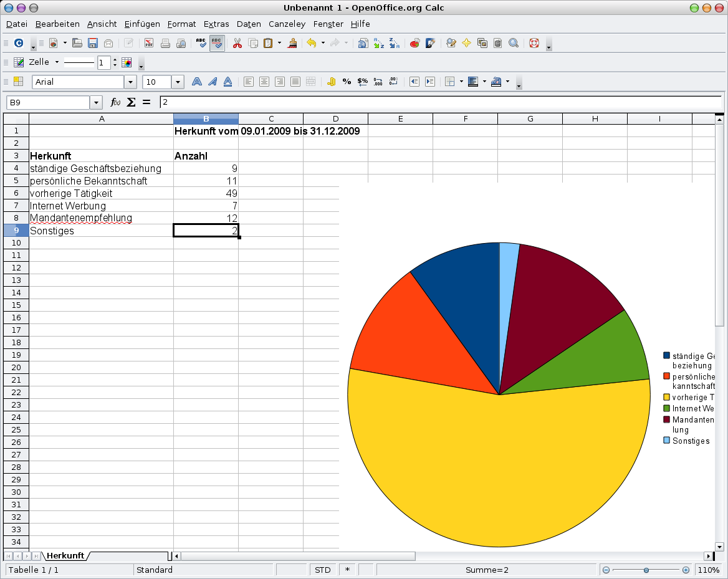Expand the font size dropdown
Viewport: 728px width, 579px height.
click(x=178, y=82)
